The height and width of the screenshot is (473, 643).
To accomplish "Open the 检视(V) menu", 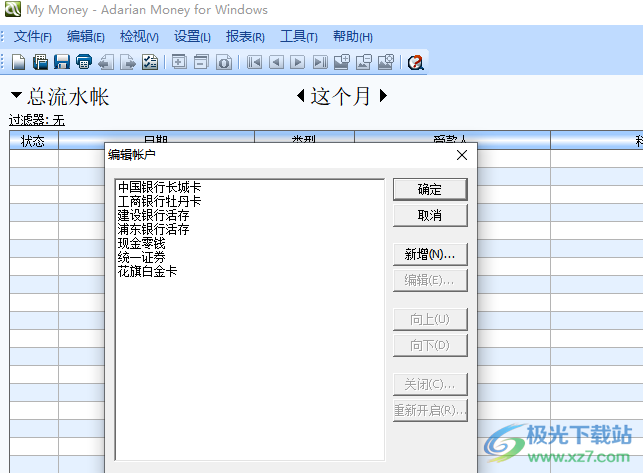I will click(x=139, y=37).
